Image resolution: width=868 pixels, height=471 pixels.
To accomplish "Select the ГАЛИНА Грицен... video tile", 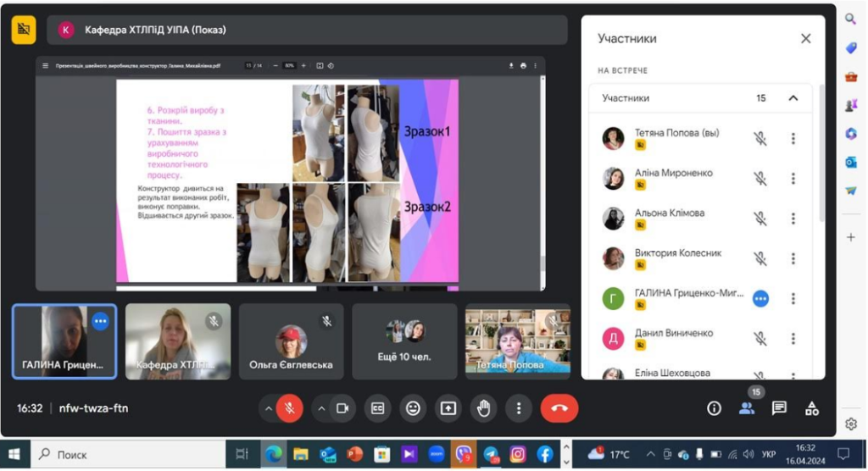I will tap(64, 341).
